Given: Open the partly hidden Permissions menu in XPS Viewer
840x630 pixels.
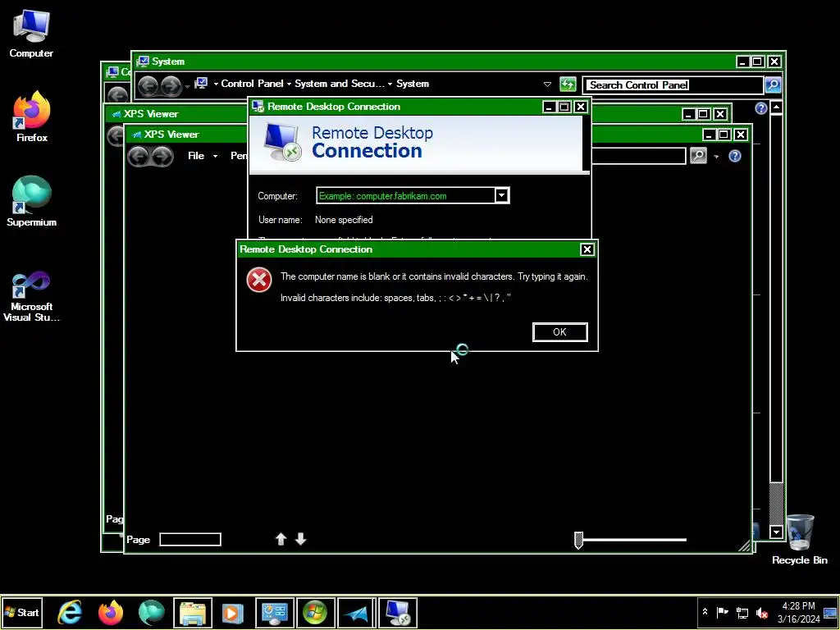Looking at the screenshot, I should click(x=239, y=156).
